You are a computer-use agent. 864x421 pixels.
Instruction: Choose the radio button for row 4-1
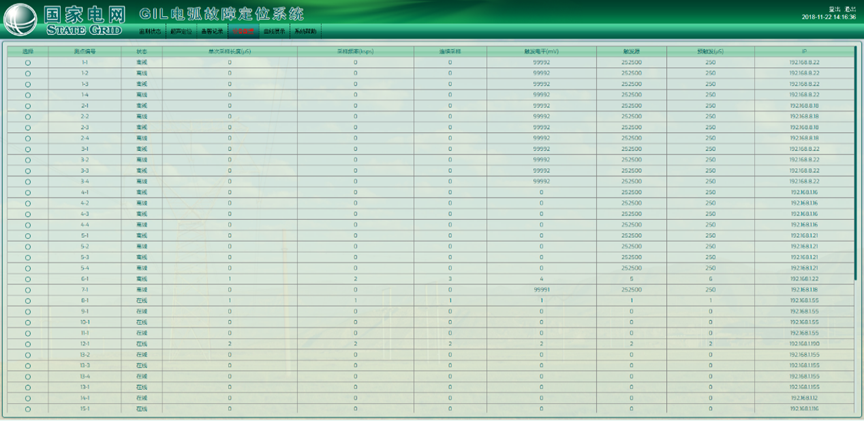28,193
